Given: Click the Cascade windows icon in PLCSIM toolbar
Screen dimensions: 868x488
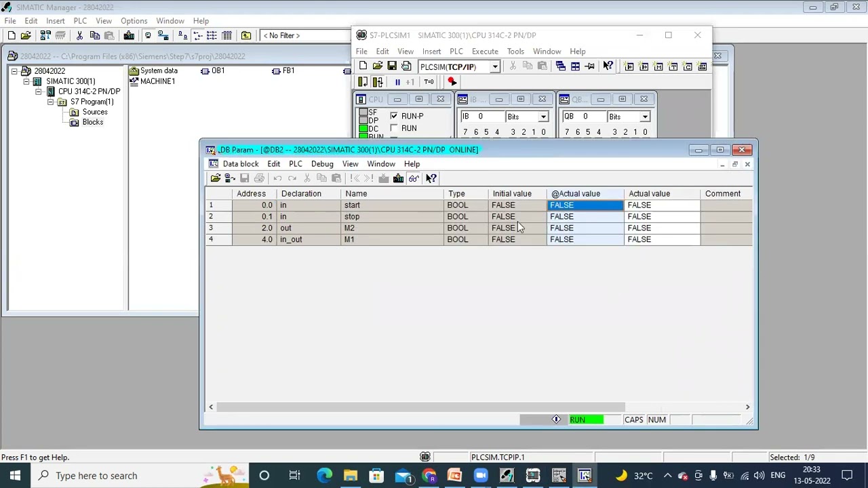Looking at the screenshot, I should pyautogui.click(x=560, y=66).
